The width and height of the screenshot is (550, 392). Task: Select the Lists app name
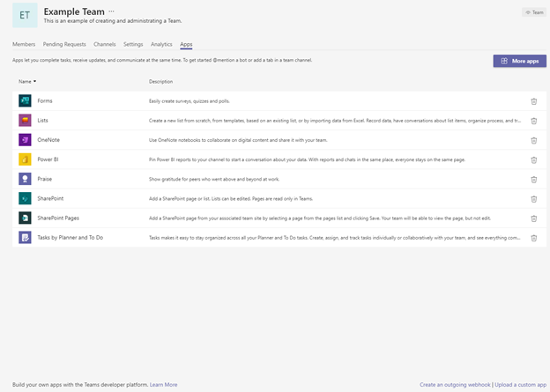(43, 121)
